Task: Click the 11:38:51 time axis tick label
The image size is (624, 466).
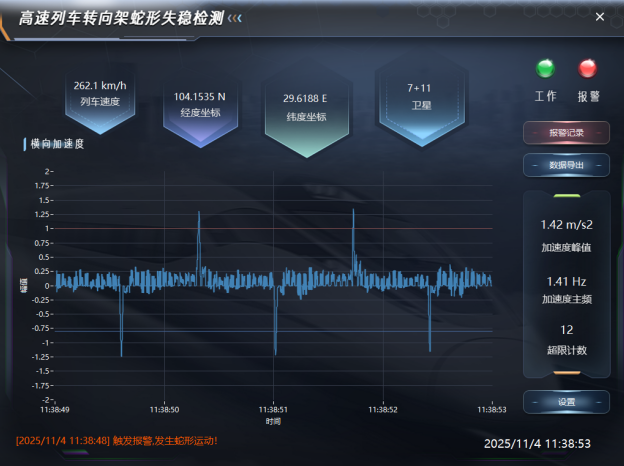Action: coord(273,409)
